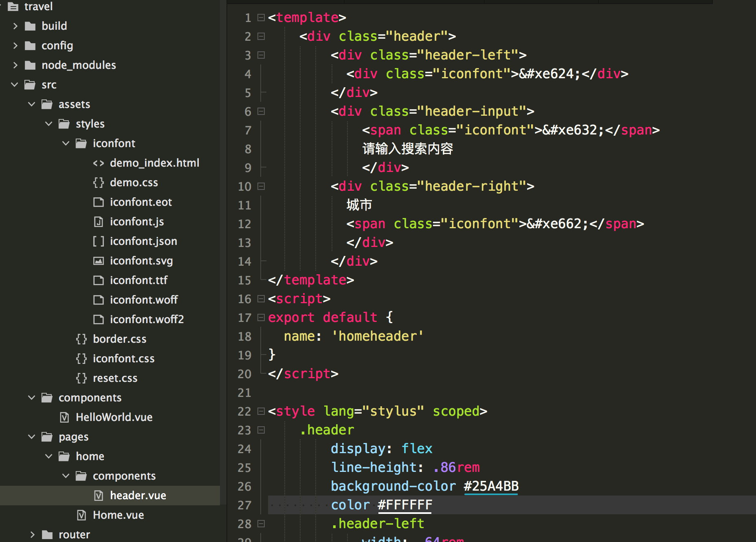Open the reset.css file
Image resolution: width=756 pixels, height=542 pixels.
tap(115, 378)
